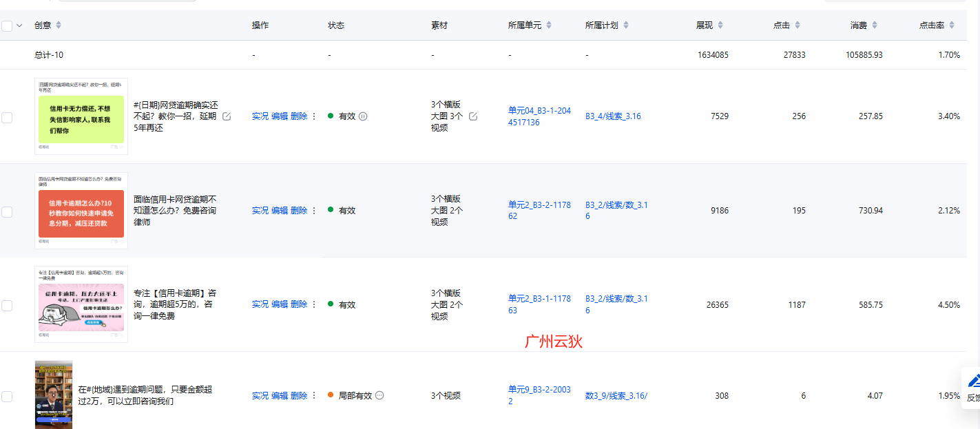Click the edit pencil beside the first creative title
This screenshot has height=429, width=980.
227,116
